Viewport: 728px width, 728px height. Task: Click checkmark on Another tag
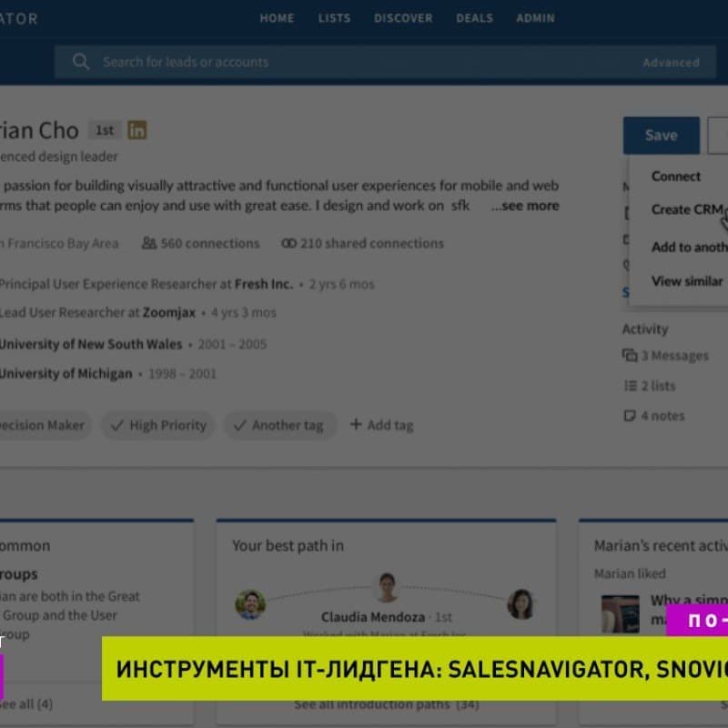tap(239, 425)
